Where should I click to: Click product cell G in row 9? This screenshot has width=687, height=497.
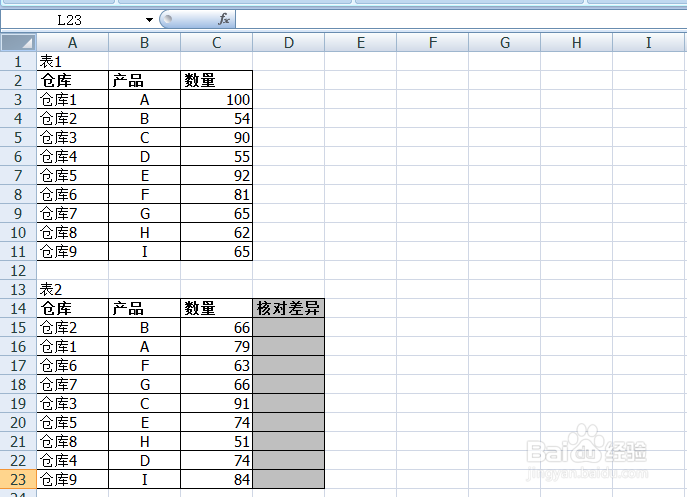144,213
